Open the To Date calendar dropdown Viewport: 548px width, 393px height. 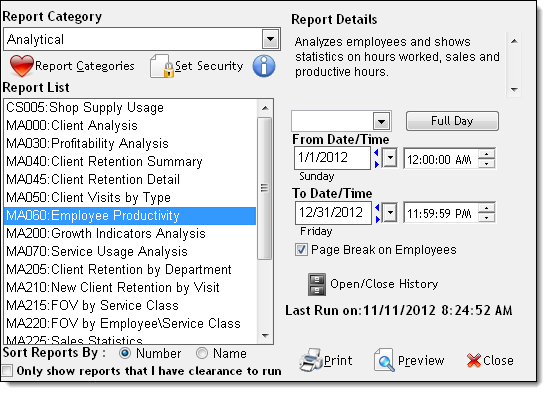(390, 213)
